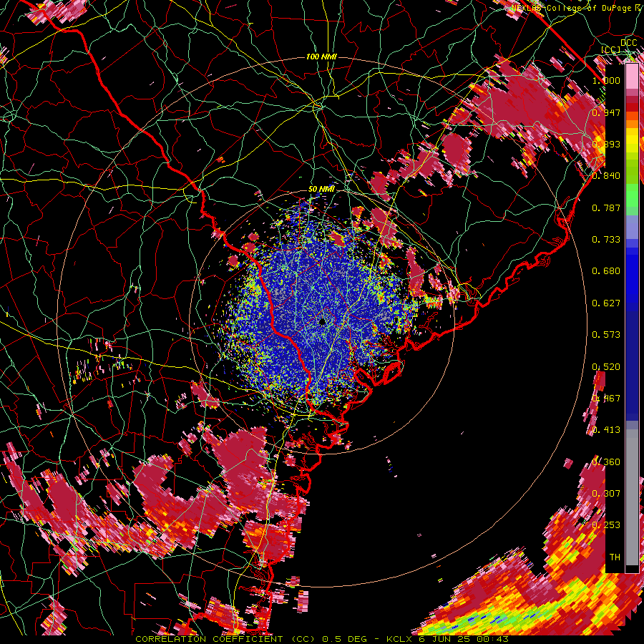Click the 0.787 value on the color scale

pyautogui.click(x=606, y=208)
